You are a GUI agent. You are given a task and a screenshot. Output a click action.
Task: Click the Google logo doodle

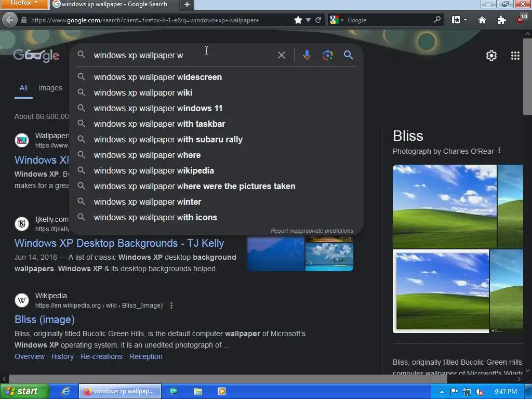pyautogui.click(x=36, y=55)
